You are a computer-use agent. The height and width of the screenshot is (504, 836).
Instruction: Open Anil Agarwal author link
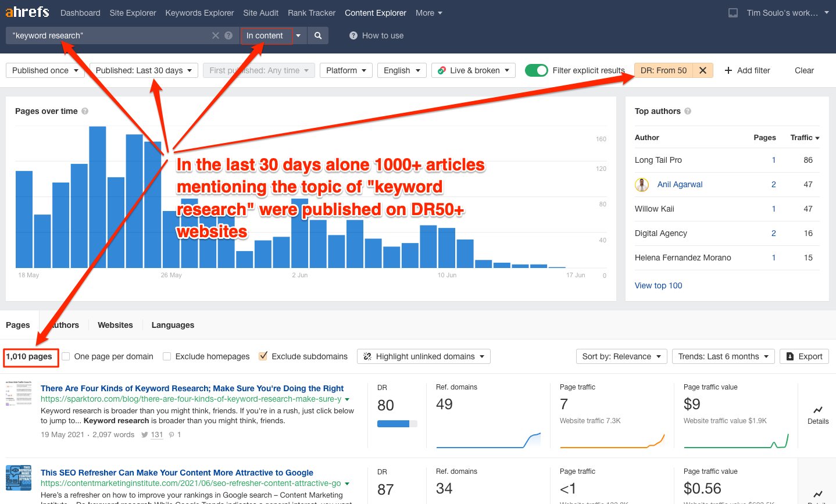pos(680,184)
